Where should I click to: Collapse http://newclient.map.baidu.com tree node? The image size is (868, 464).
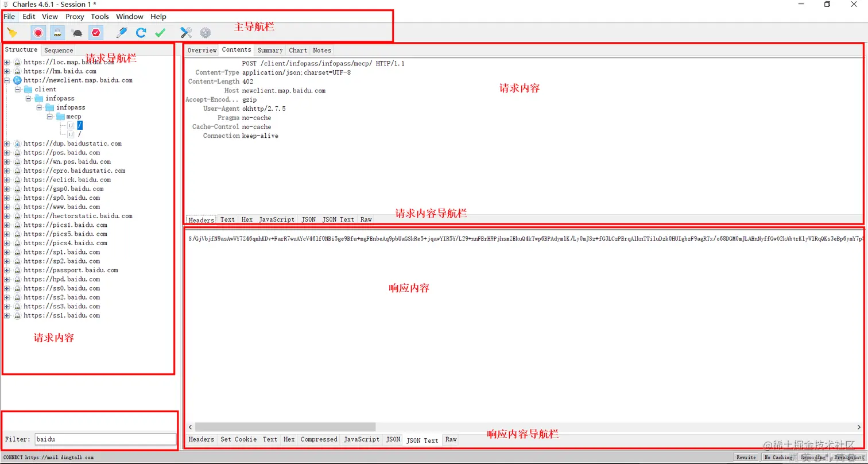click(7, 80)
